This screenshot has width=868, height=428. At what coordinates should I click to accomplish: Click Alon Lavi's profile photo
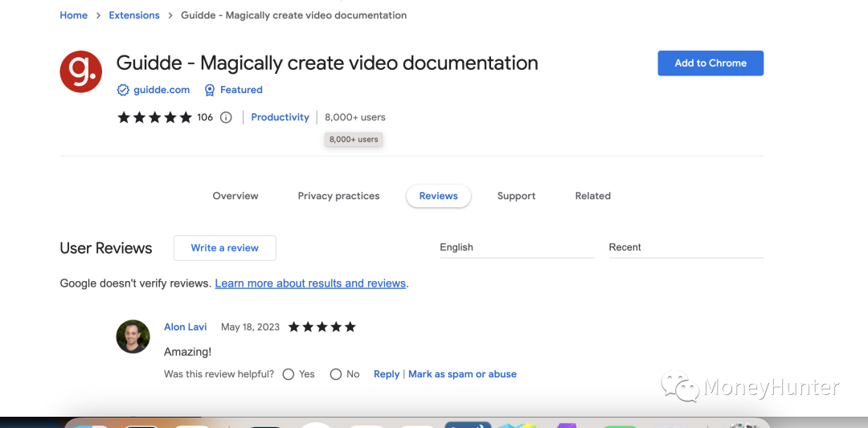[x=133, y=336]
